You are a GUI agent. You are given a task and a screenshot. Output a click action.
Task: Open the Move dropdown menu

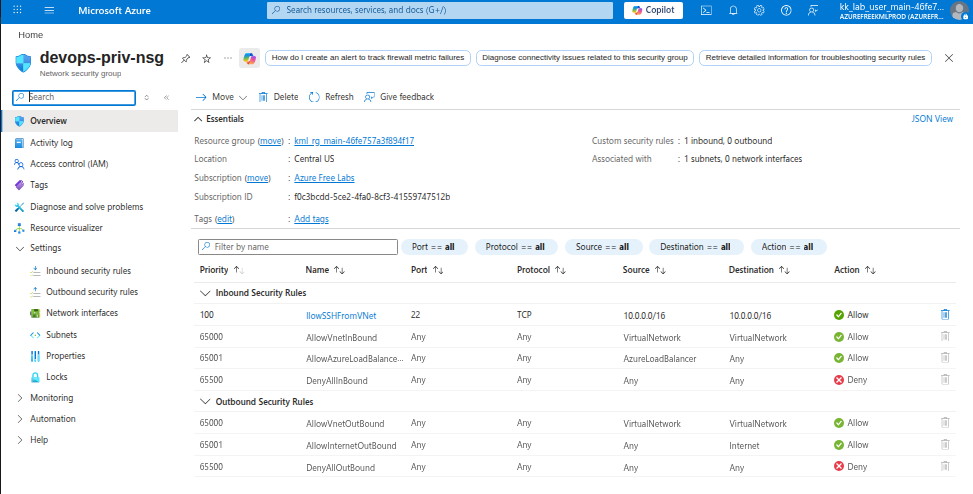pyautogui.click(x=221, y=97)
